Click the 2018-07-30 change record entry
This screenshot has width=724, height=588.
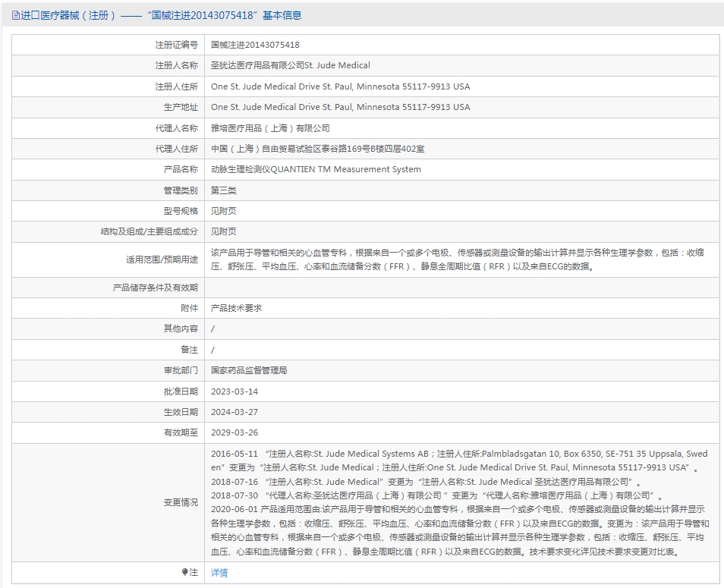coord(437,495)
